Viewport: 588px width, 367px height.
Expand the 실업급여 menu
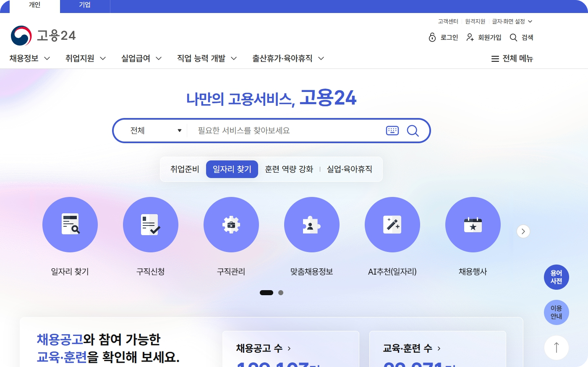(141, 58)
